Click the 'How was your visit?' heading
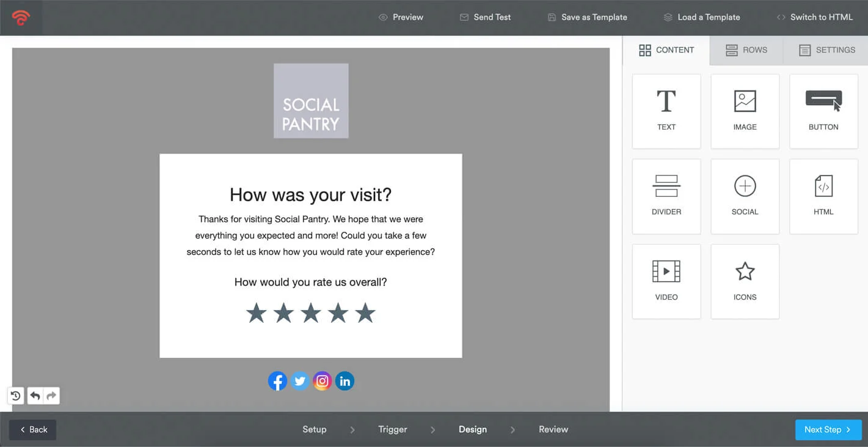 310,194
